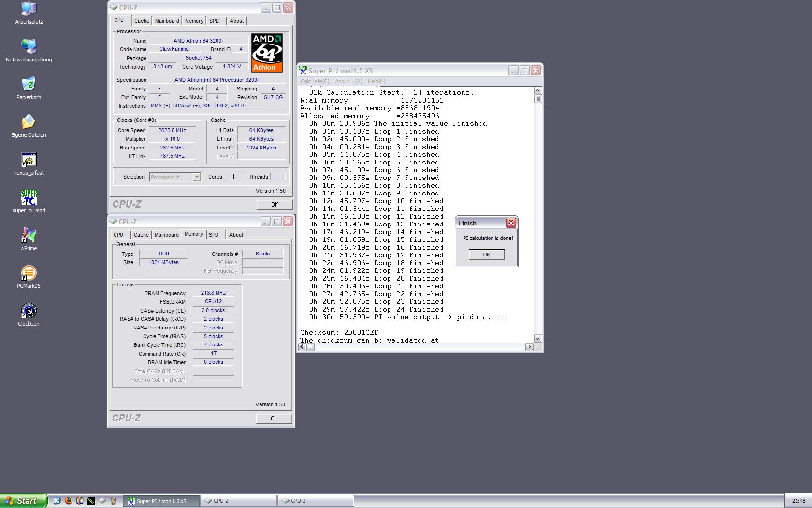Click the memory Size 1024 MBytes field
The height and width of the screenshot is (508, 812).
tap(163, 262)
